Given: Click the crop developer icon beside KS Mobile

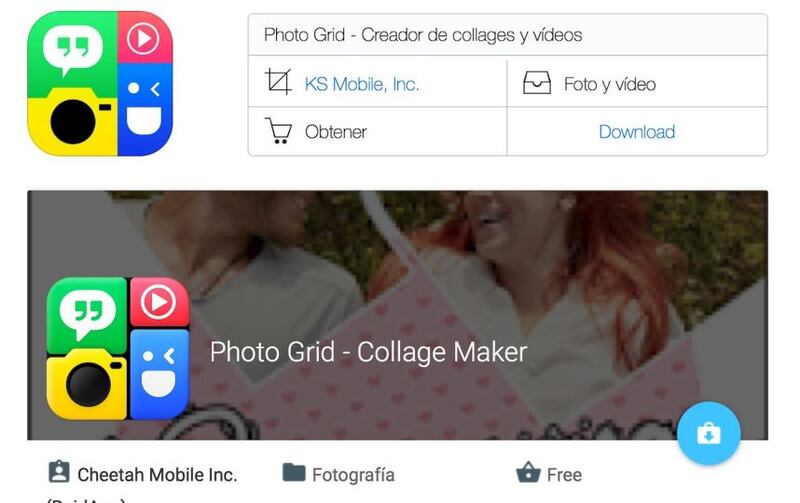Looking at the screenshot, I should tap(278, 82).
